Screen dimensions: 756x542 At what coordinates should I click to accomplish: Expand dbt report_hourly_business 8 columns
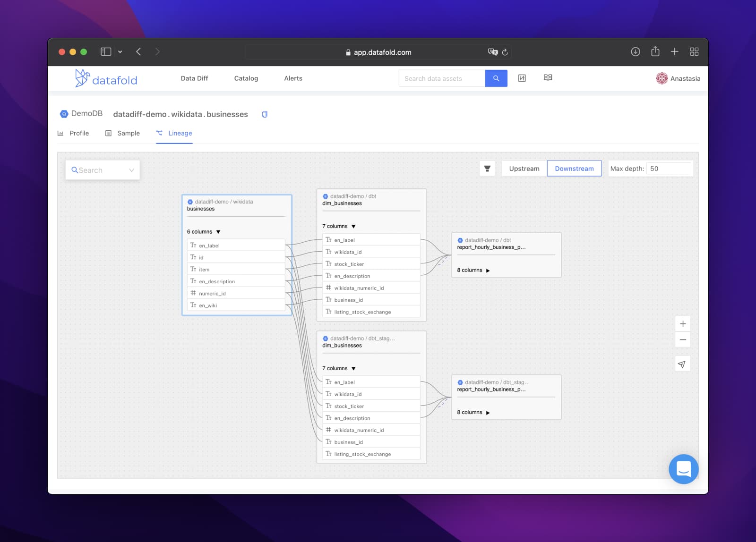488,271
